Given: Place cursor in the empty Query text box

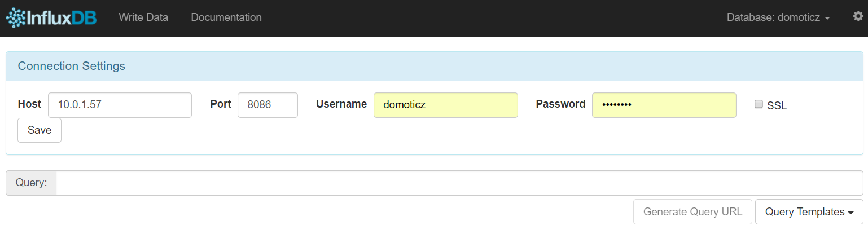Looking at the screenshot, I should click(459, 183).
